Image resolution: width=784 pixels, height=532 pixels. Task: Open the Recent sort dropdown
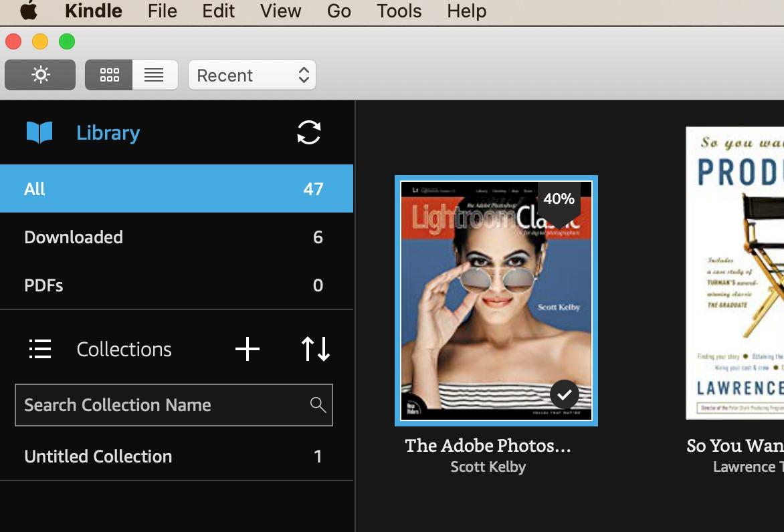point(252,75)
